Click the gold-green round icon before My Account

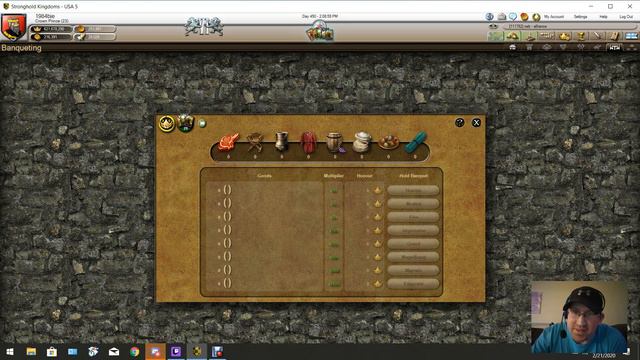click(536, 17)
